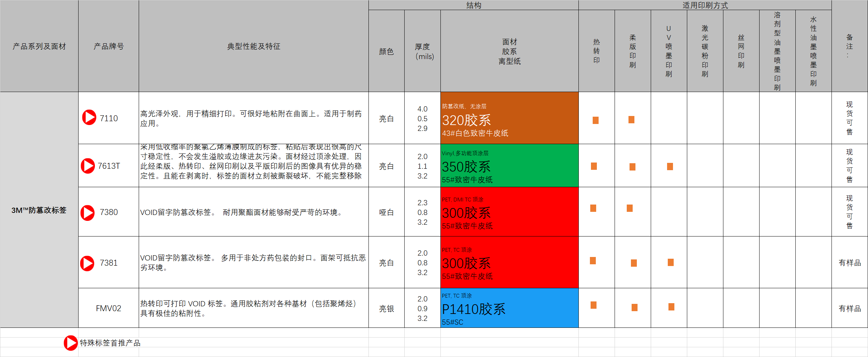Select the product number 7110
This screenshot has height=357, width=868.
pos(109,118)
